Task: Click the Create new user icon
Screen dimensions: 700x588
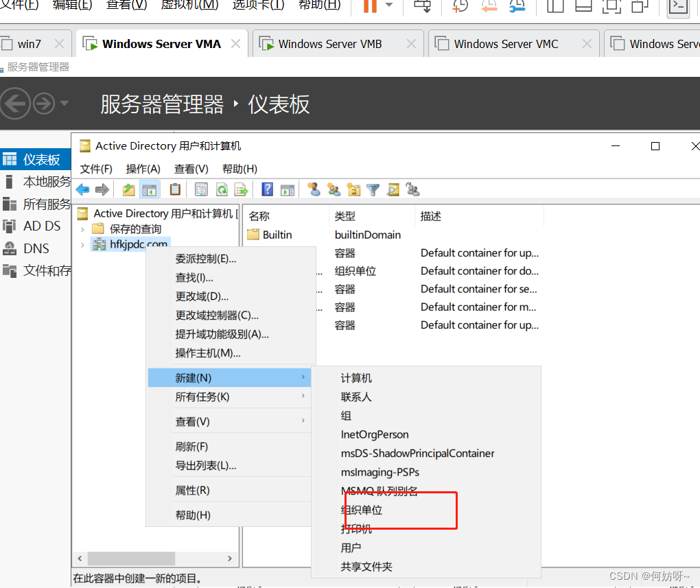Action: point(314,190)
